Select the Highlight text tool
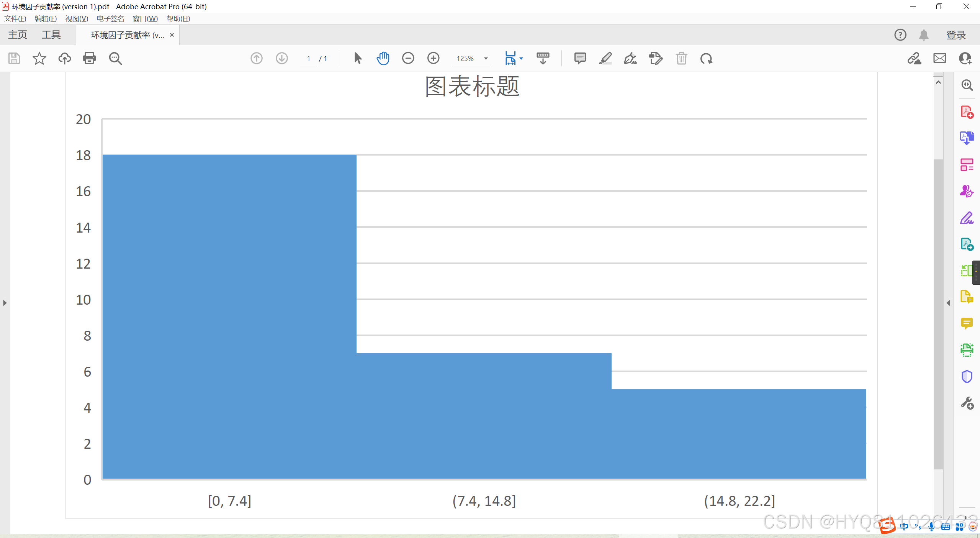The width and height of the screenshot is (980, 538). pyautogui.click(x=605, y=58)
